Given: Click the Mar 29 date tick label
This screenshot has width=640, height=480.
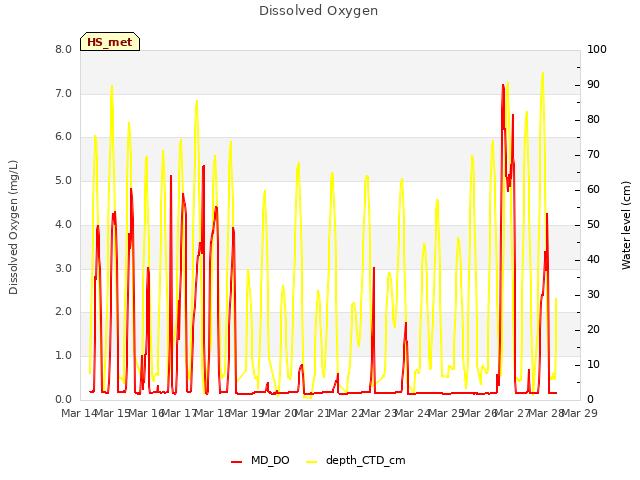Looking at the screenshot, I should pyautogui.click(x=580, y=413).
